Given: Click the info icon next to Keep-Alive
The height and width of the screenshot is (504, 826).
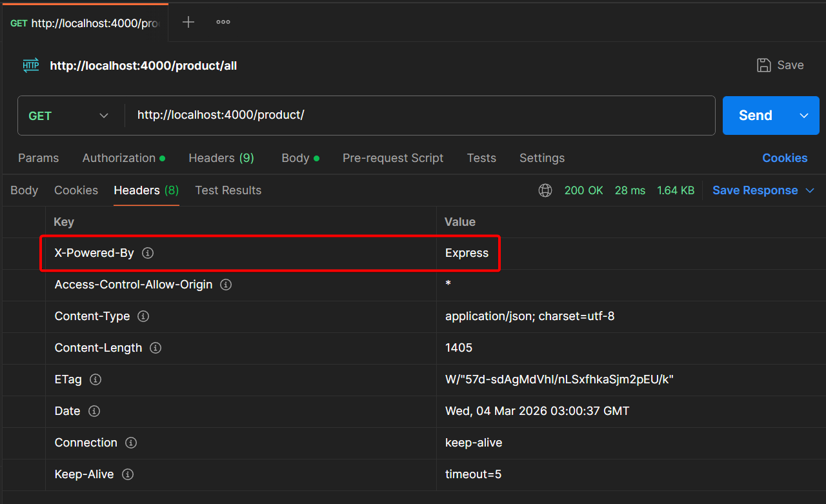Looking at the screenshot, I should pyautogui.click(x=128, y=474).
